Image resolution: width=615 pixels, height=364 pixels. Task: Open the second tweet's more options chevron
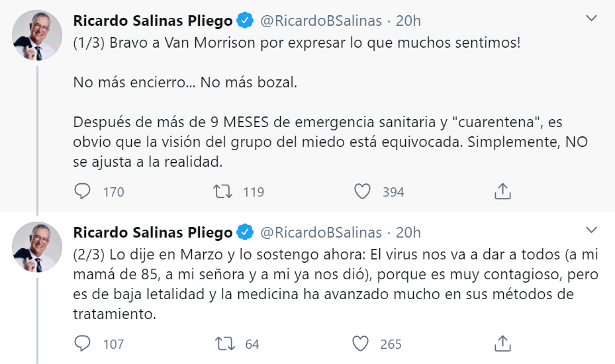592,230
